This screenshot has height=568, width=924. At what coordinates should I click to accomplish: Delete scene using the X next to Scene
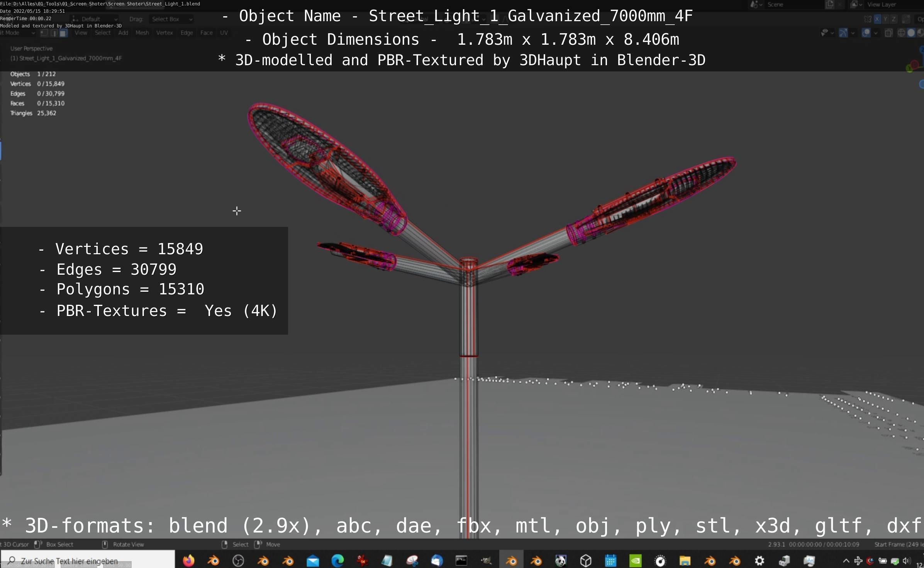pyautogui.click(x=839, y=5)
